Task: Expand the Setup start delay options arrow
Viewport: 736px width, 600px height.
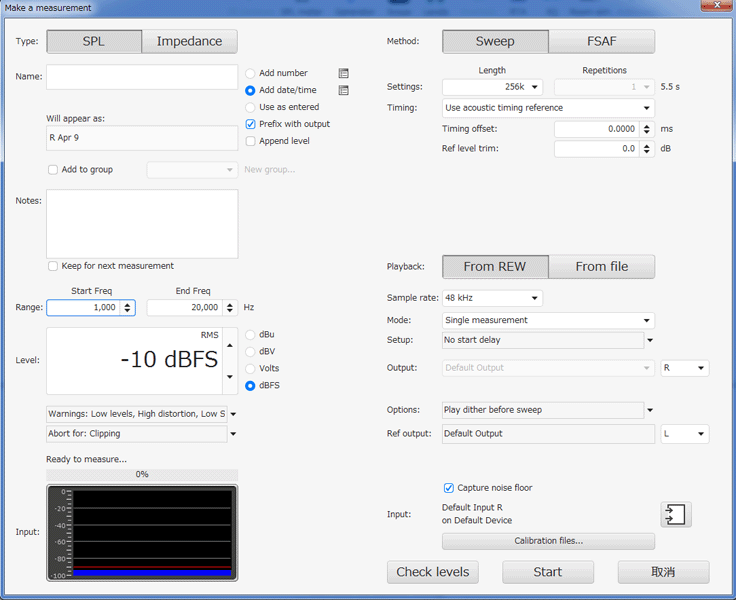Action: [x=649, y=340]
